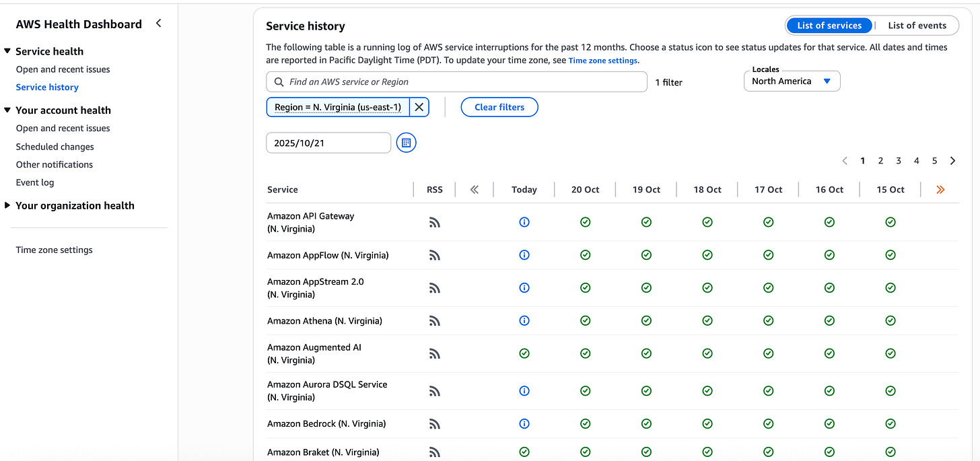Click the 1 filter count label
Viewport: 980px width, 461px height.
669,82
